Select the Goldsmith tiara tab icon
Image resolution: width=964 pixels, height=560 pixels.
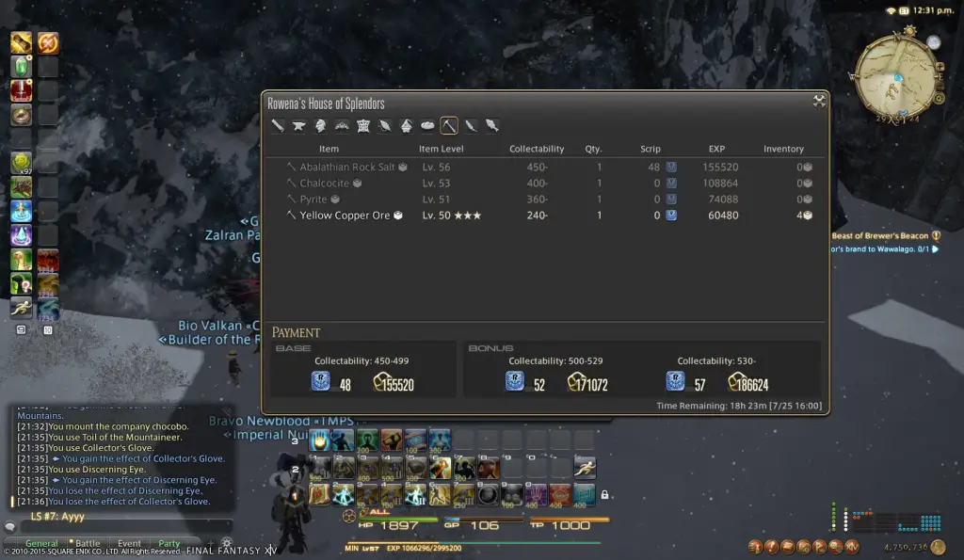point(342,125)
